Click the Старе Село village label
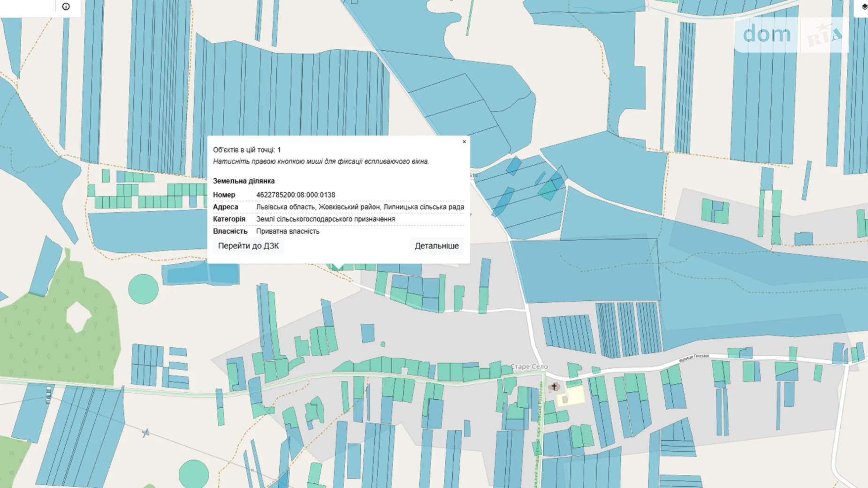The height and width of the screenshot is (488, 868). click(x=529, y=366)
